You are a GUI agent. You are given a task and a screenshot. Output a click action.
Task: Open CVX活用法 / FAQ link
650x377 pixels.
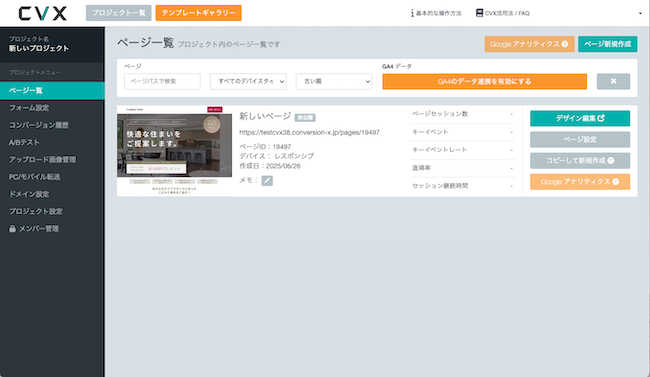click(x=507, y=13)
